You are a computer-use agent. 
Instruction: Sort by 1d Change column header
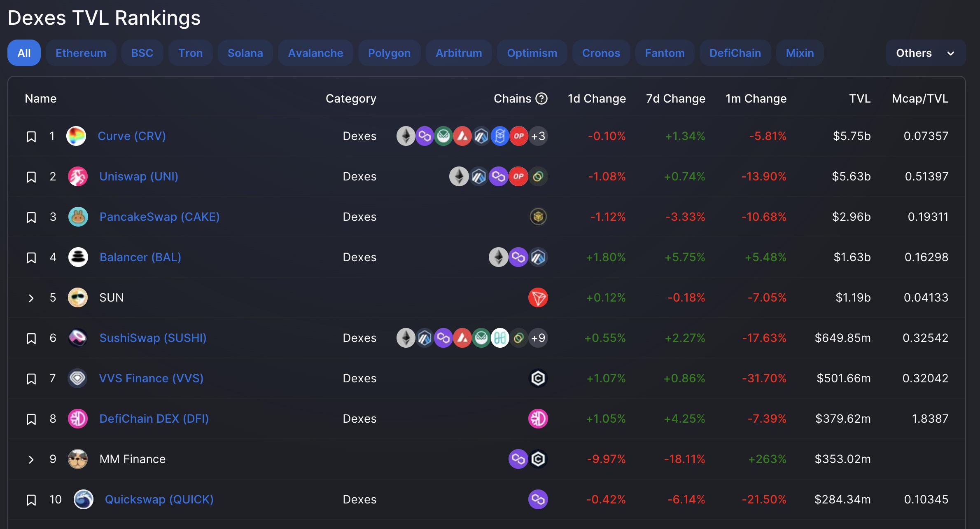coord(597,98)
